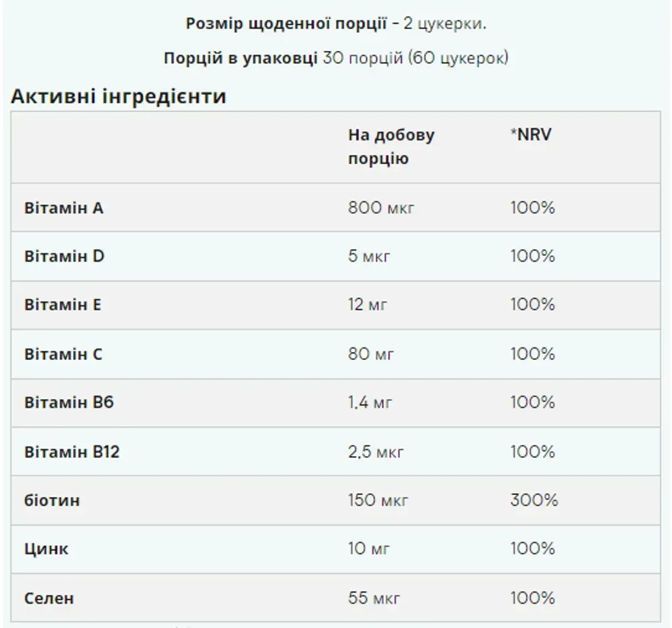Click the 'Вітамін C' ingredient name
Screen dimensions: 672x628
tap(63, 354)
